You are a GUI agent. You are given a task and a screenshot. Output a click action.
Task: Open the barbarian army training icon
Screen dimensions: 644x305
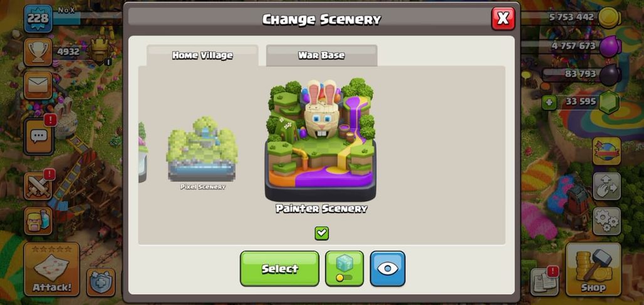pos(38,221)
